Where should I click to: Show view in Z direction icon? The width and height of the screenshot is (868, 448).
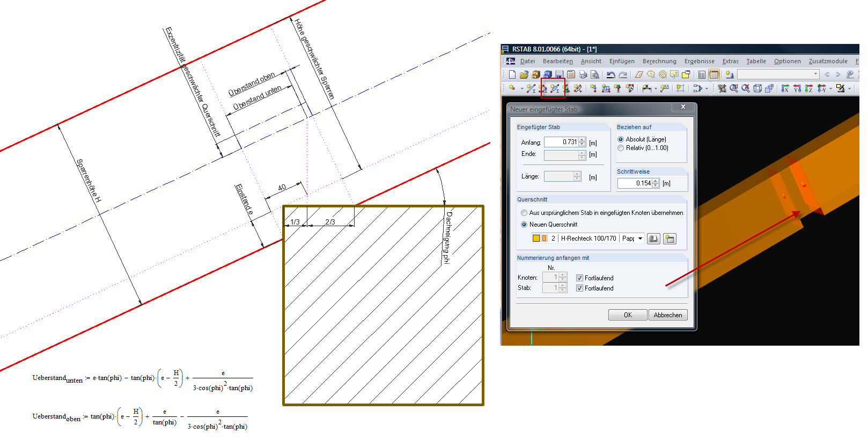[x=809, y=88]
